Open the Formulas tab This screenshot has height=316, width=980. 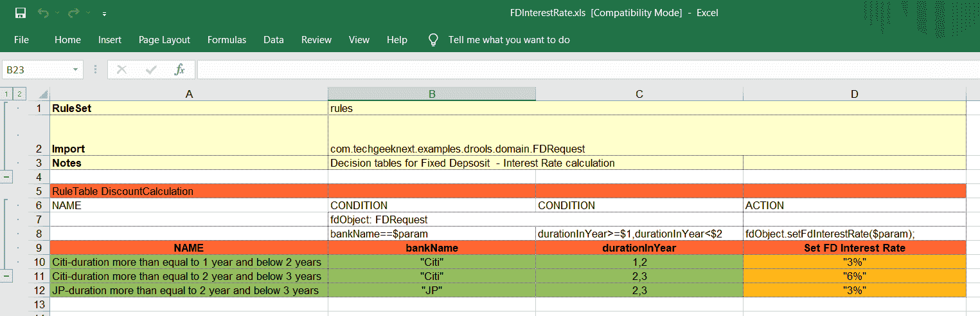tap(227, 40)
